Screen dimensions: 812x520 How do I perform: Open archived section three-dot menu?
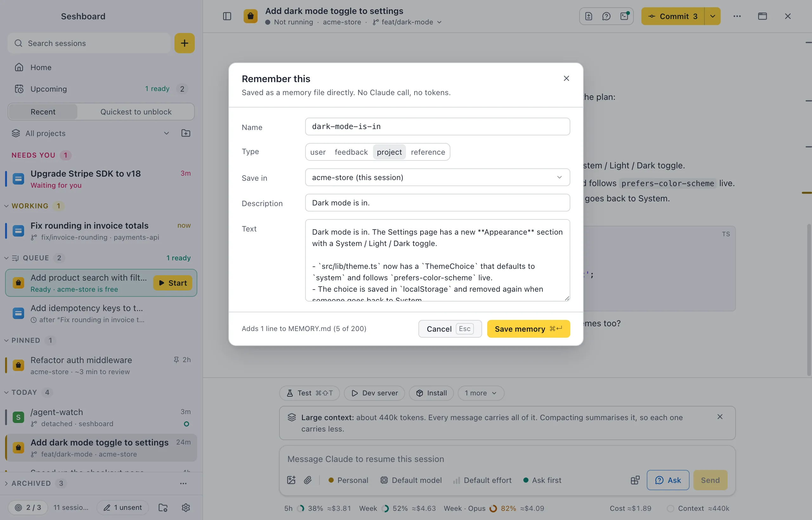coord(183,483)
